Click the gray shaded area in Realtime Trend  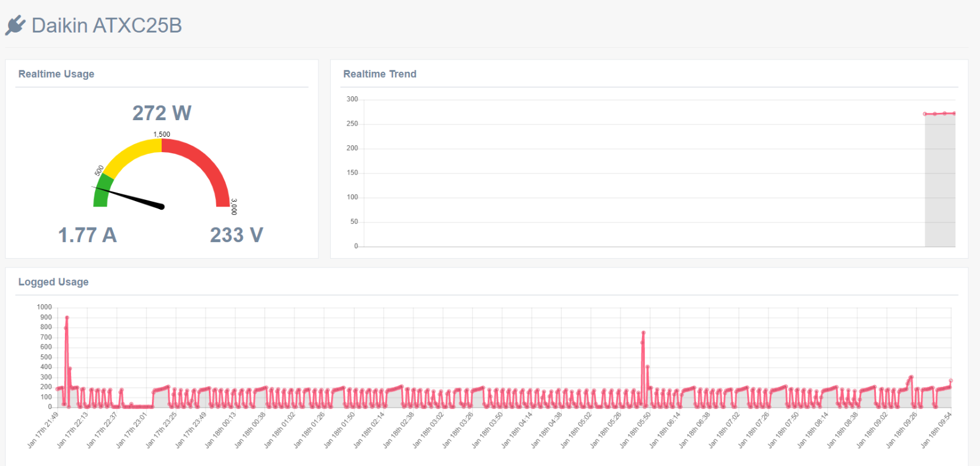tap(940, 184)
